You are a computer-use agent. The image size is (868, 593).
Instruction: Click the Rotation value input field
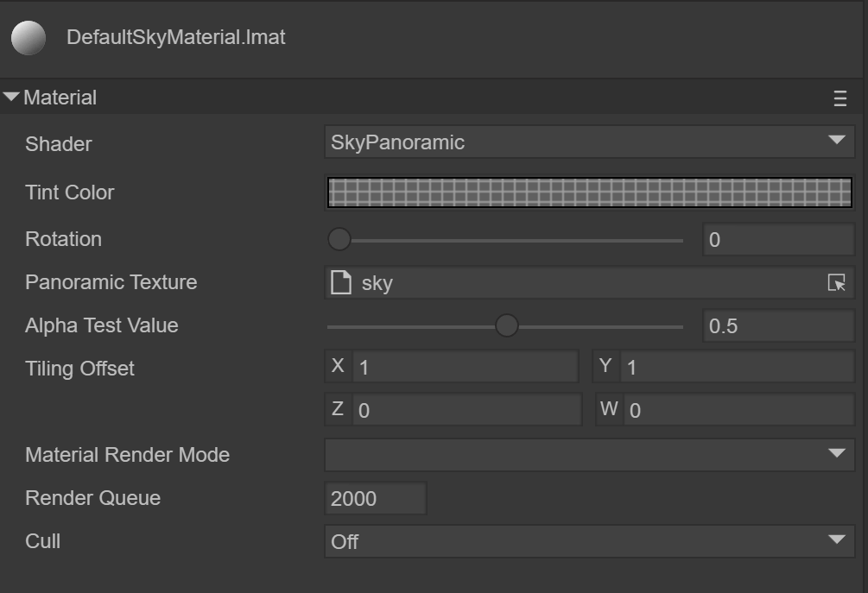tap(778, 240)
